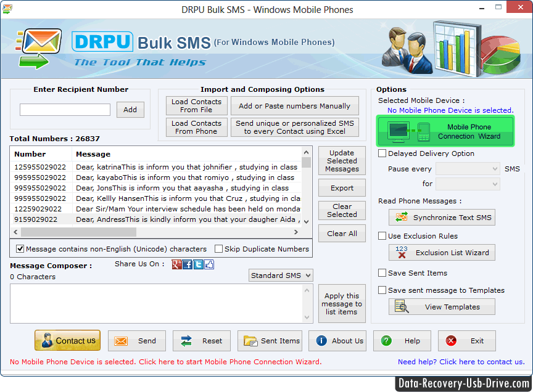The width and height of the screenshot is (533, 392).
Task: Select the 'Dear, kayabo' message row
Action: click(x=156, y=178)
